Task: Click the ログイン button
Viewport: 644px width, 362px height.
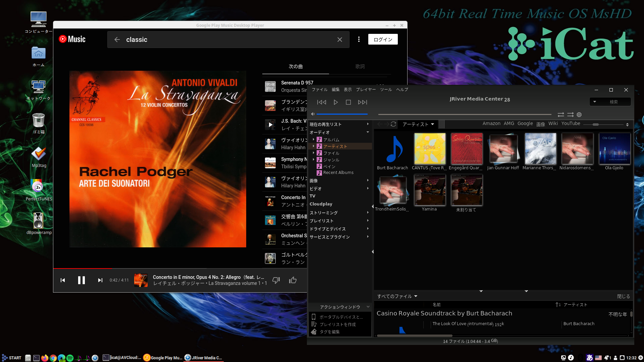Action: [x=383, y=40]
